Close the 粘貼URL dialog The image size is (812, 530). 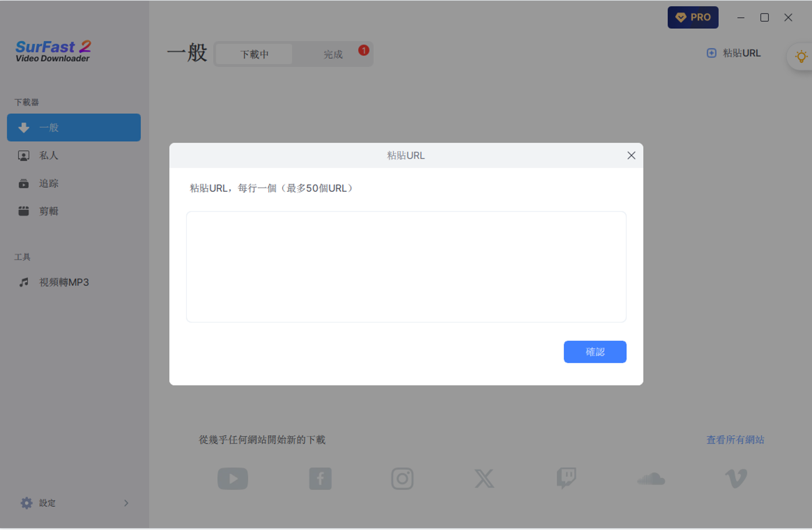[631, 156]
